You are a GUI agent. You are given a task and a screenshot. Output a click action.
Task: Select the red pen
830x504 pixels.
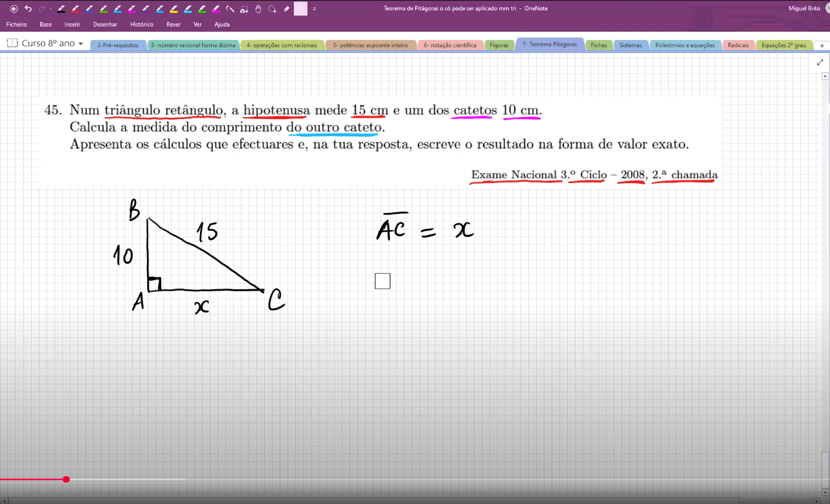click(x=75, y=9)
